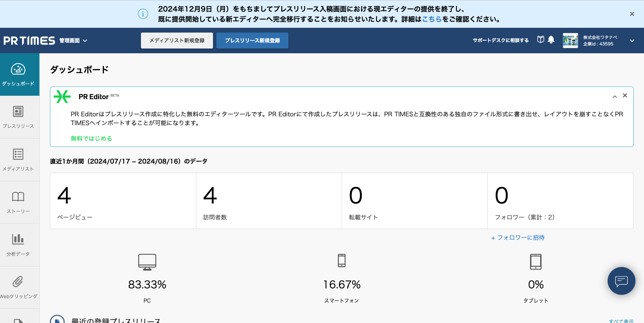
Task: Click the プレスリリース新規登録 button
Action: click(252, 40)
